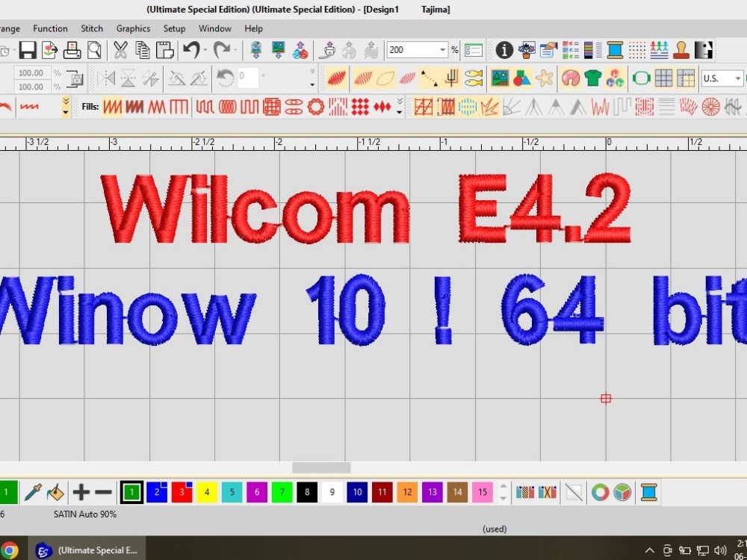Click the paint bucket Apply Color icon
The height and width of the screenshot is (560, 747).
[55, 492]
